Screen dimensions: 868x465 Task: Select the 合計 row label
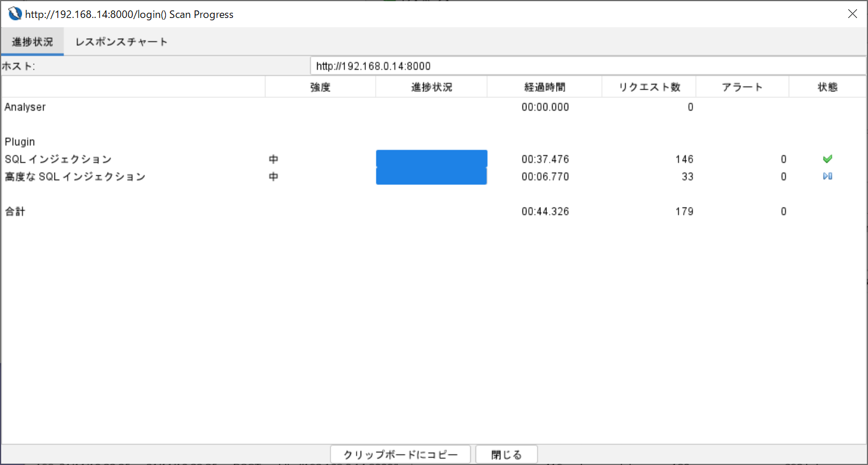click(15, 212)
